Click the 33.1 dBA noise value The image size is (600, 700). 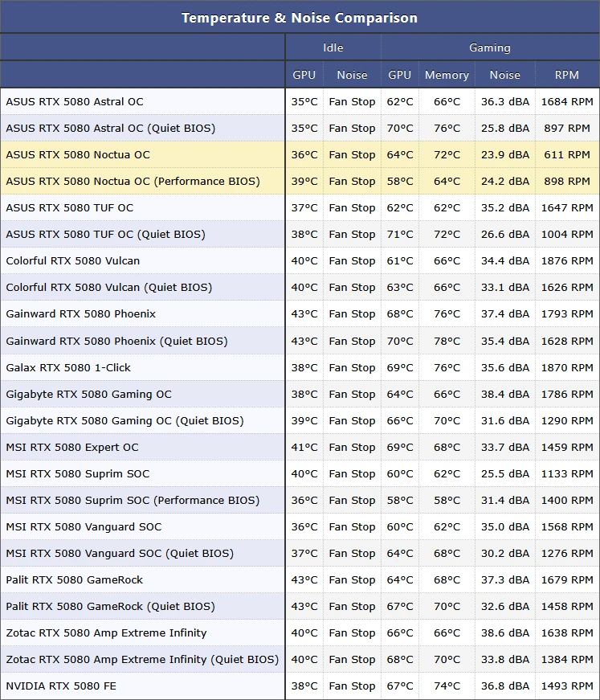click(505, 288)
